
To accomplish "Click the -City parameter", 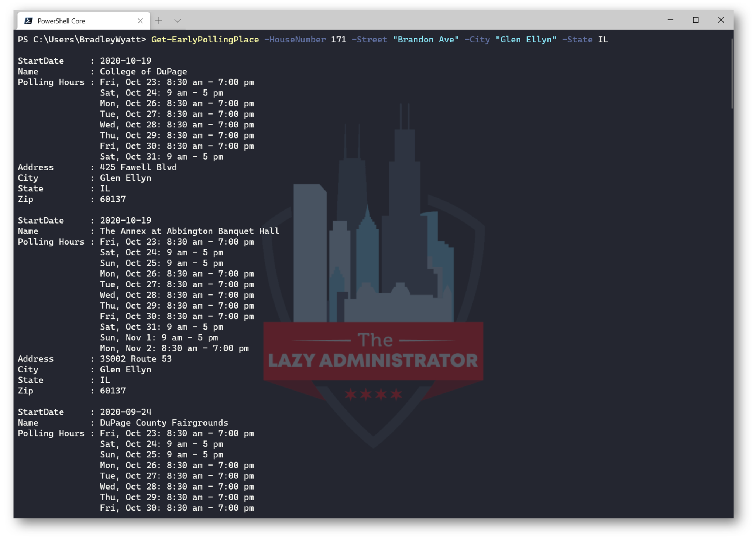I will (477, 40).
